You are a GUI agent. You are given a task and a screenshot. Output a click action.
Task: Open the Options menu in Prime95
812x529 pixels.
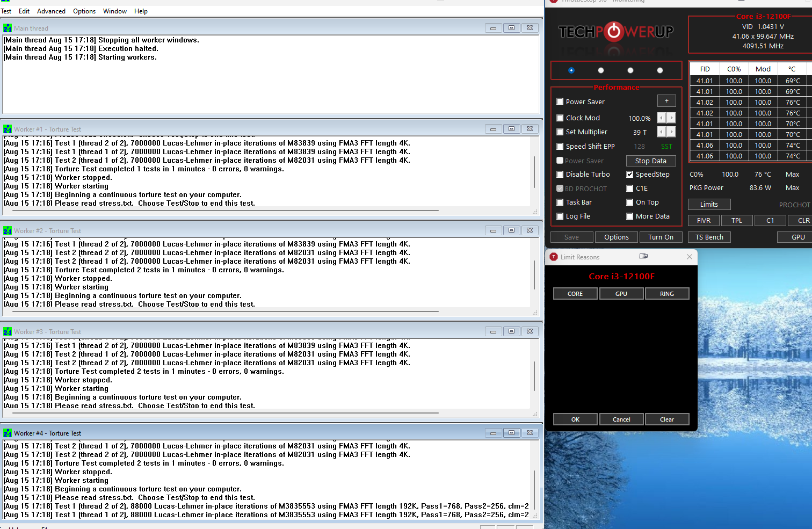84,11
